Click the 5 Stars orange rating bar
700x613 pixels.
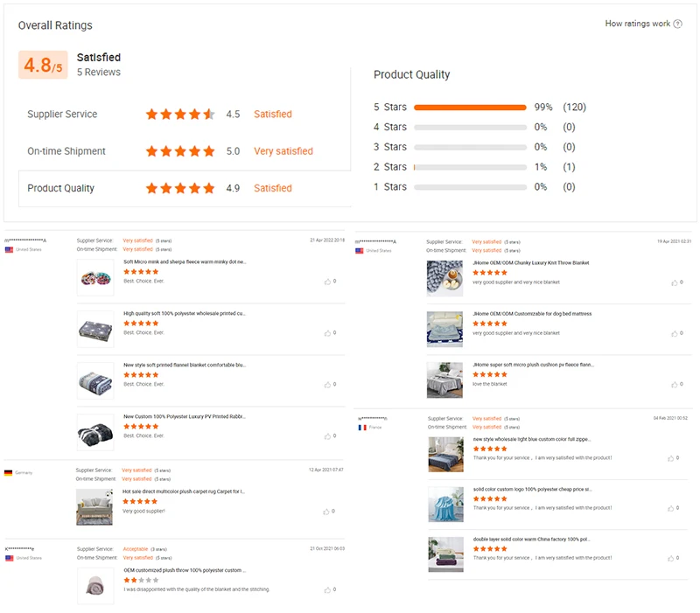[469, 108]
